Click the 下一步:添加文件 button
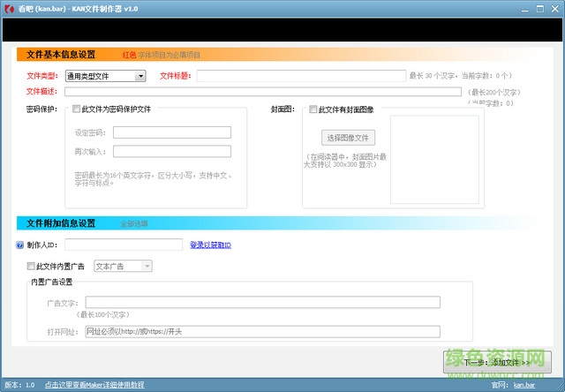This screenshot has width=565, height=392. (497, 362)
